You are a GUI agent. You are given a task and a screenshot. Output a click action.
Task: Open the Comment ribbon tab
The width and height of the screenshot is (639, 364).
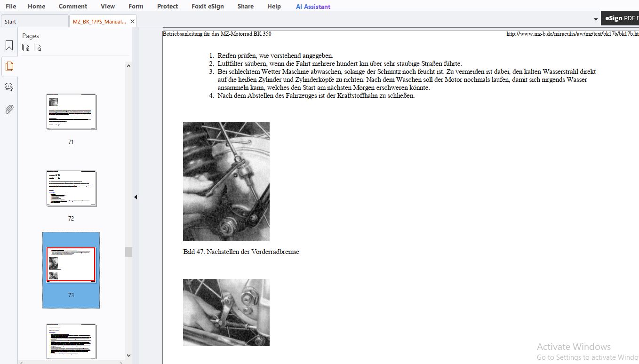click(x=73, y=6)
